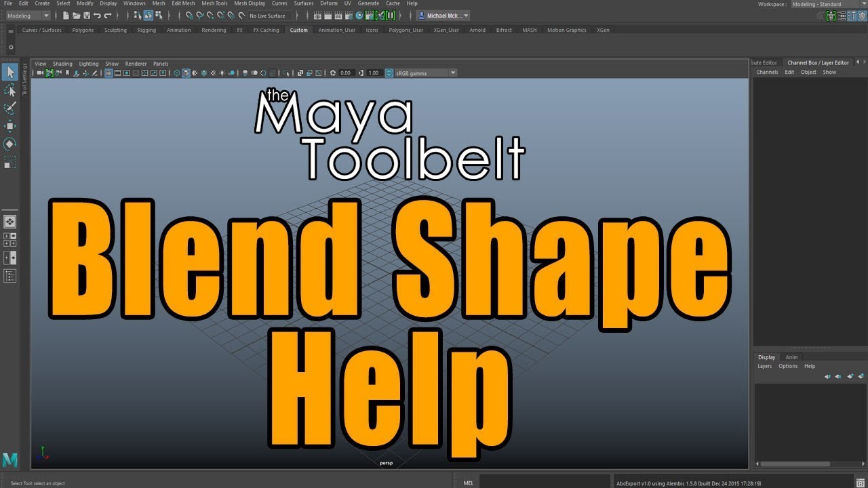Enable Snap to projected center
This screenshot has width=868, height=488.
221,15
